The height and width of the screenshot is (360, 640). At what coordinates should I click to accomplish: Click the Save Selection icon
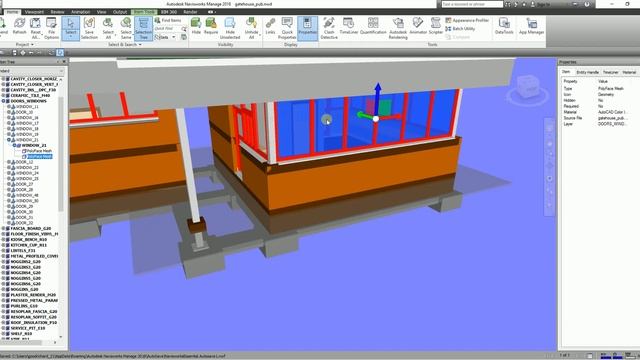click(x=89, y=28)
